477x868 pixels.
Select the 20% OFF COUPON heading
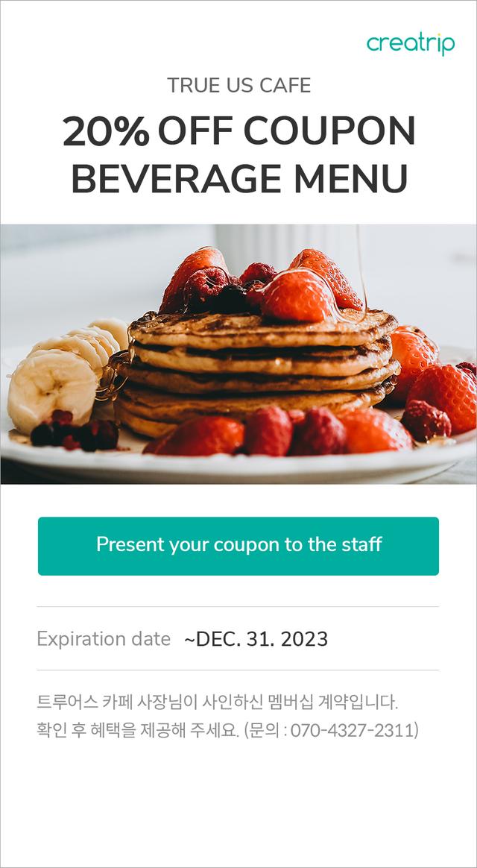238,132
